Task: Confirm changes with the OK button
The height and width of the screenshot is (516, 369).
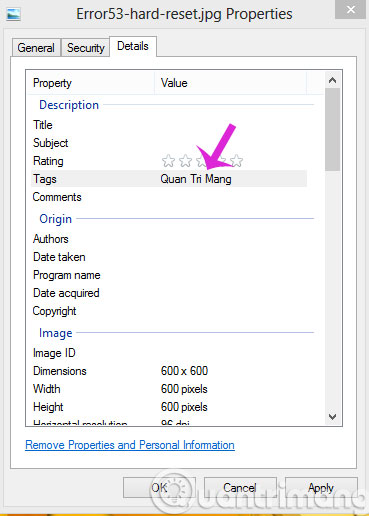Action: point(159,488)
